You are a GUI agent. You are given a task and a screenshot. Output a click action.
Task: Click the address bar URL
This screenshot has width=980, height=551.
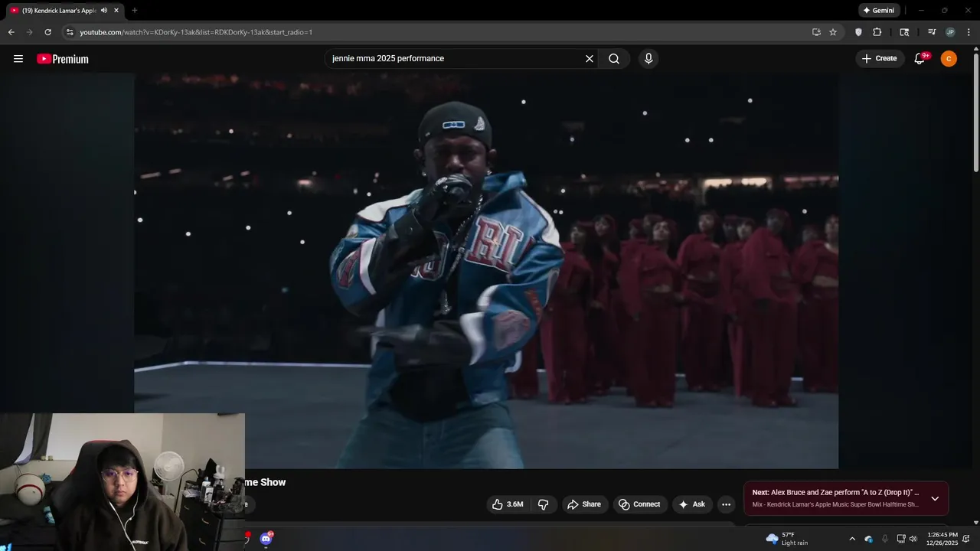(x=196, y=32)
